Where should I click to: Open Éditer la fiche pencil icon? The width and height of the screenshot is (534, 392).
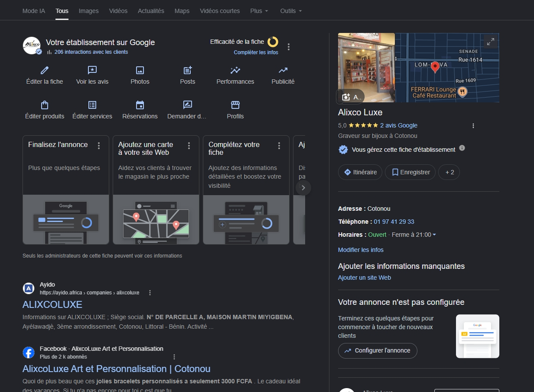point(45,70)
